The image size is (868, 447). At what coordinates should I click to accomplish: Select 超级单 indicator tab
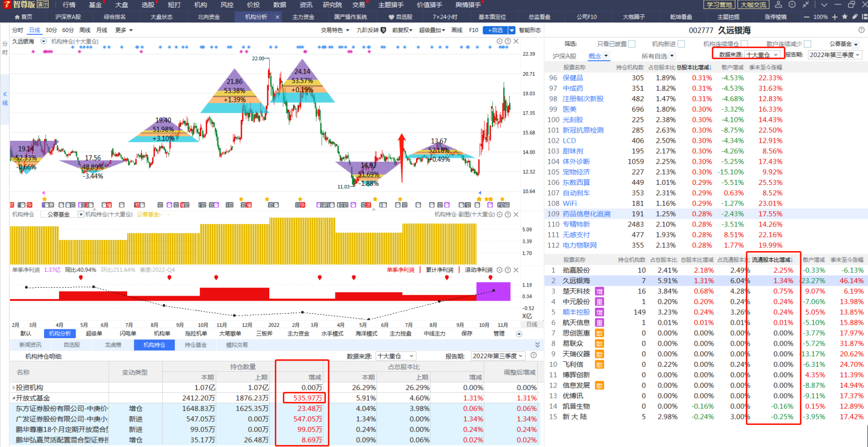94,334
